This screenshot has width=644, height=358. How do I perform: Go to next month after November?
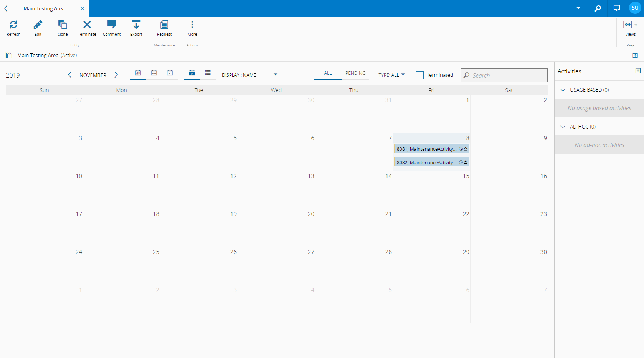tap(116, 75)
